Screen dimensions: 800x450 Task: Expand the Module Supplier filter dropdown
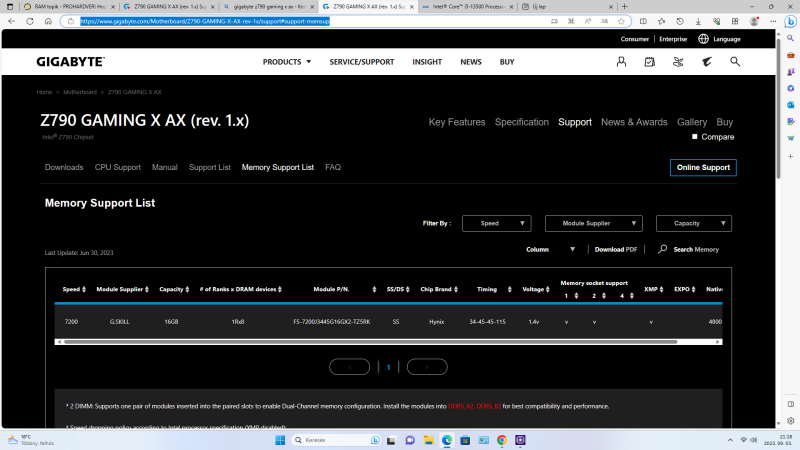coord(593,223)
